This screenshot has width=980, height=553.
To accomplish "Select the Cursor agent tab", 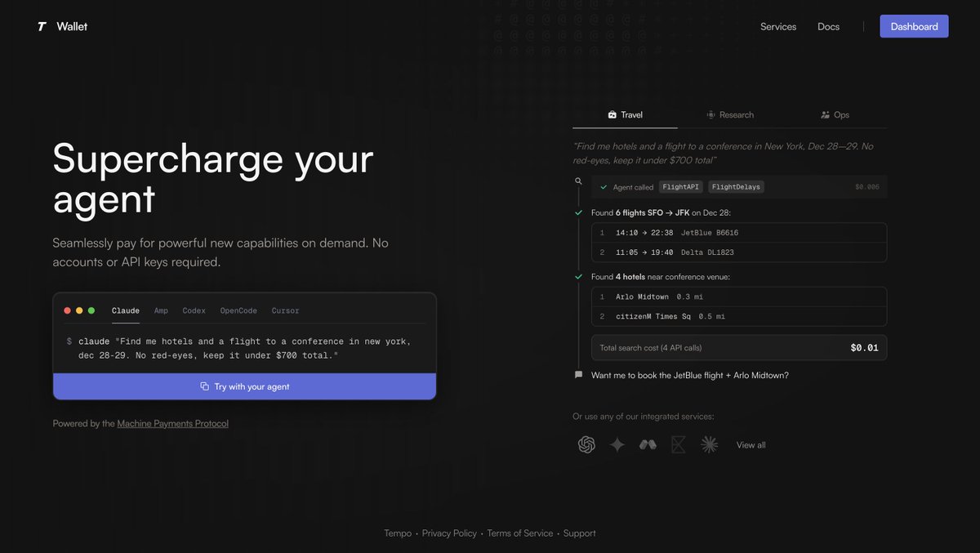I will pyautogui.click(x=286, y=310).
